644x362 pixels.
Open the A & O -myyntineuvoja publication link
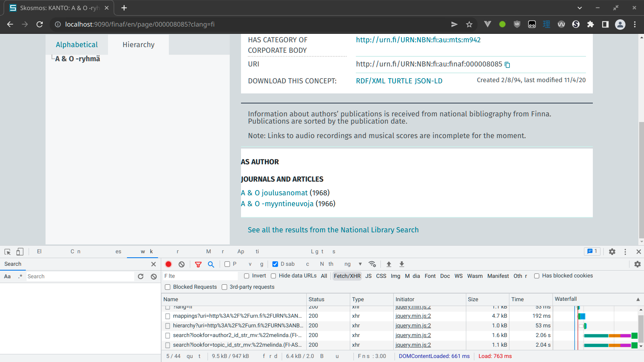tap(277, 204)
